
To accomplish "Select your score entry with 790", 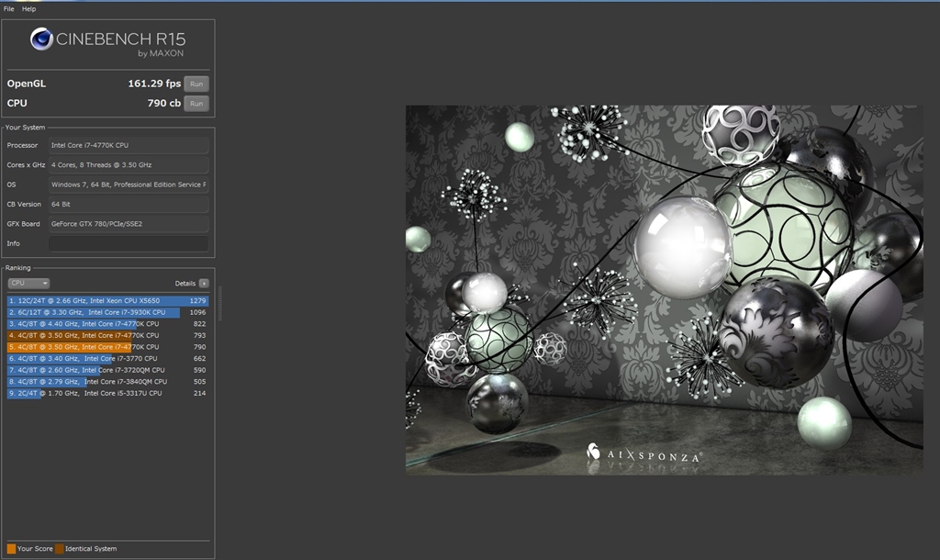I will pyautogui.click(x=108, y=347).
